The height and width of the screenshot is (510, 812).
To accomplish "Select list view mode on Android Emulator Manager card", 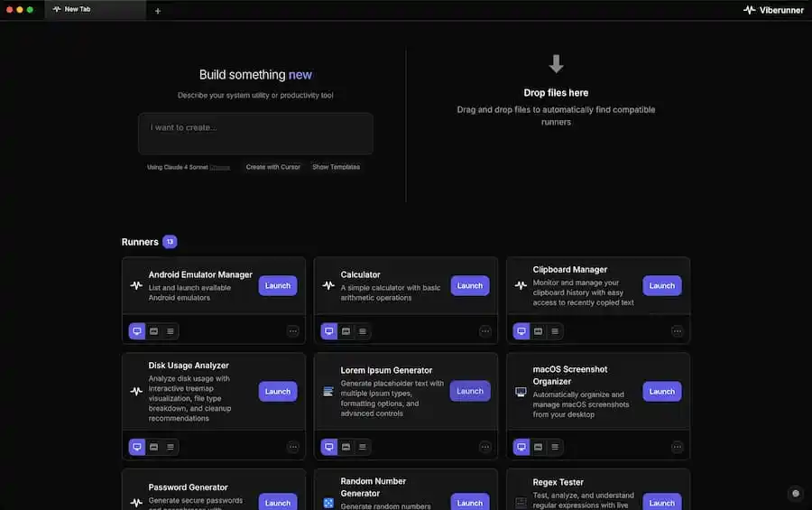I will (x=171, y=331).
